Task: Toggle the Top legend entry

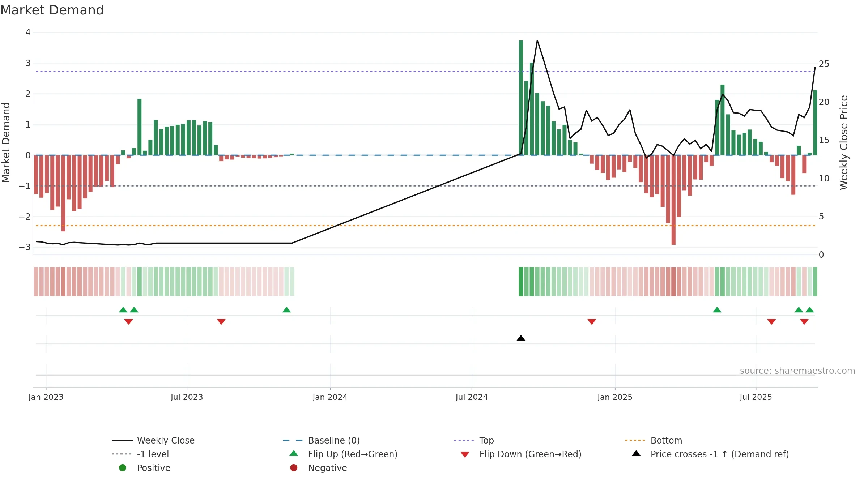Action: [x=474, y=440]
